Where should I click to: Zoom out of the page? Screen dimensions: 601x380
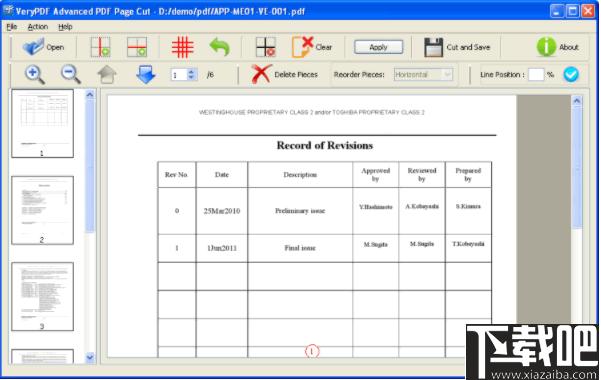(71, 74)
